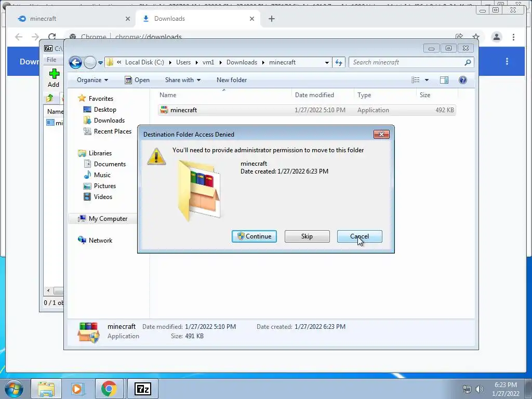Open Windows Explorer from taskbar
This screenshot has width=532, height=399.
[46, 389]
